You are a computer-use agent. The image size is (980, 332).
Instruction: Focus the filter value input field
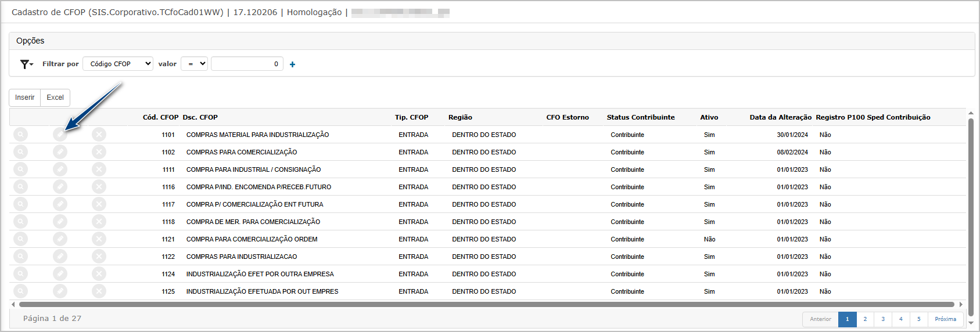(x=247, y=64)
